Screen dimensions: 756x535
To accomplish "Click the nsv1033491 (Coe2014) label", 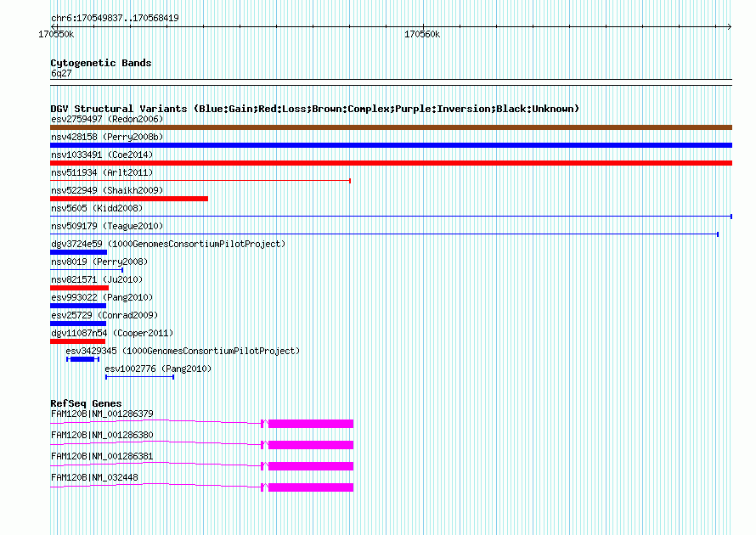I will (102, 155).
